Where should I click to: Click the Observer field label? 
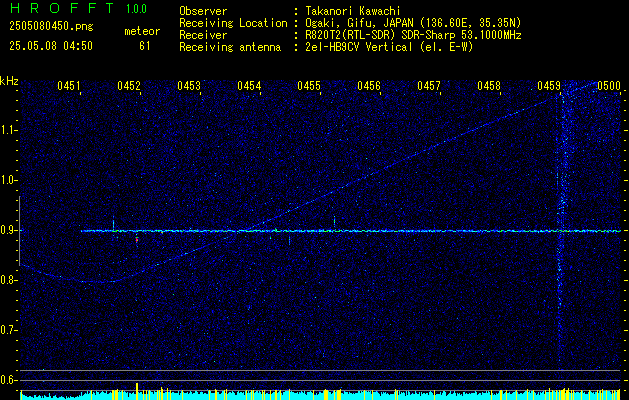tap(203, 11)
